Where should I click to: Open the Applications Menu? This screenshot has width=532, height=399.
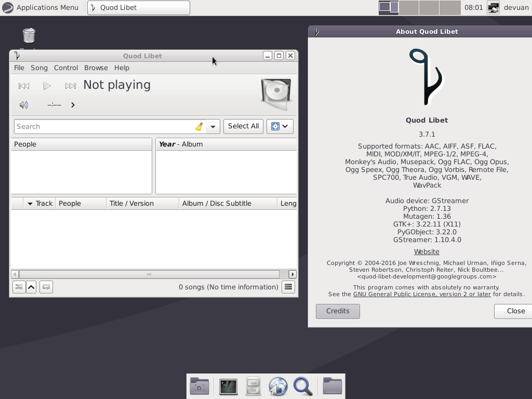[41, 7]
